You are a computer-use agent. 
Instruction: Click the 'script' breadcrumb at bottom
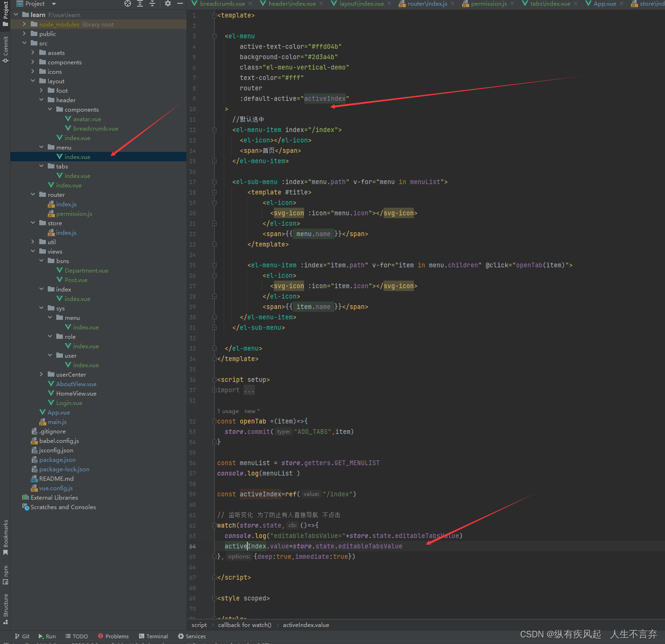(199, 625)
